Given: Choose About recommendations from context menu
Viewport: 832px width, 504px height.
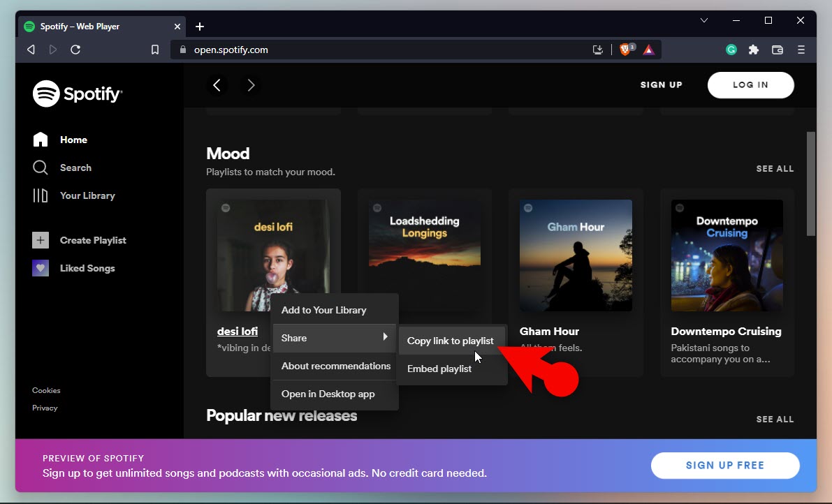Looking at the screenshot, I should [x=335, y=366].
